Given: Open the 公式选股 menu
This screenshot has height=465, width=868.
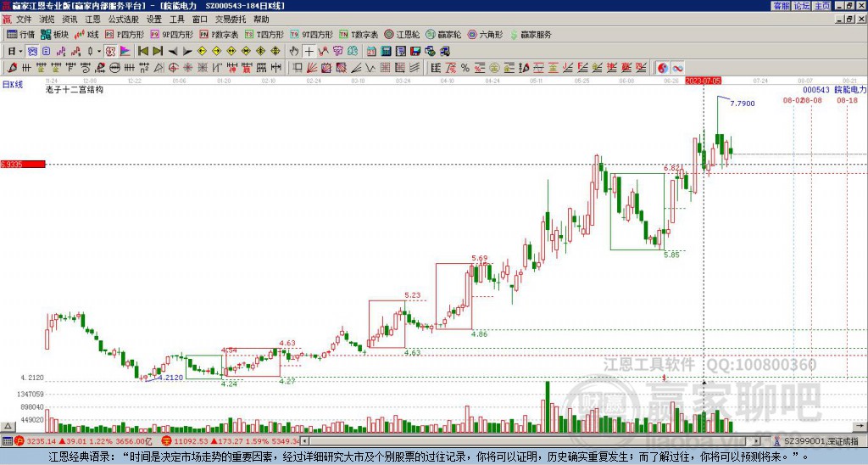Looking at the screenshot, I should point(124,20).
